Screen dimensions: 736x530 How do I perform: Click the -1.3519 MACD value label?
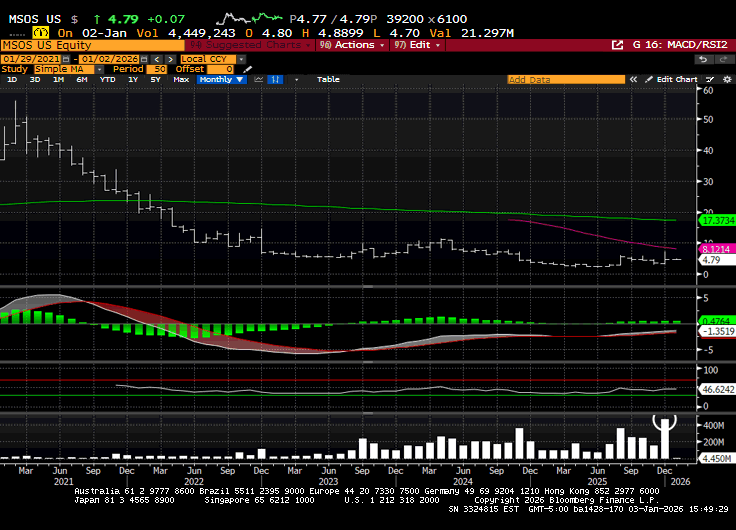(717, 331)
